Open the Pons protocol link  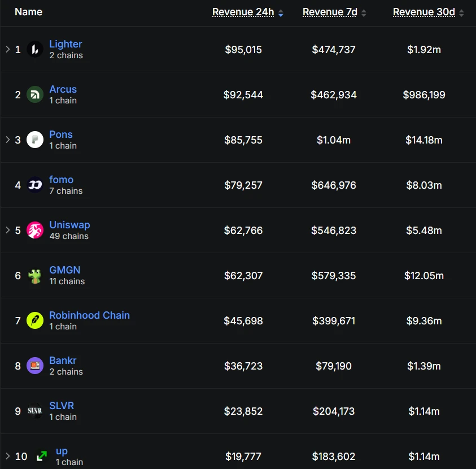[61, 134]
